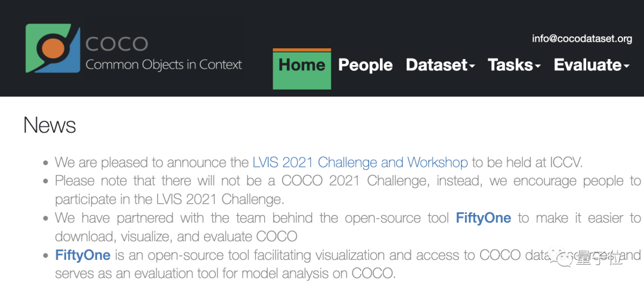Open FiftyOne link in the partnered sentence

click(483, 218)
